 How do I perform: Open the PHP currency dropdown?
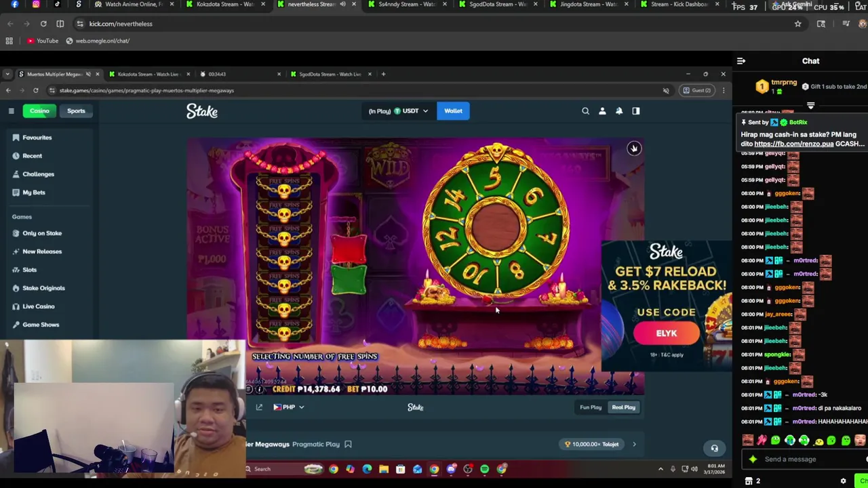[x=289, y=407]
